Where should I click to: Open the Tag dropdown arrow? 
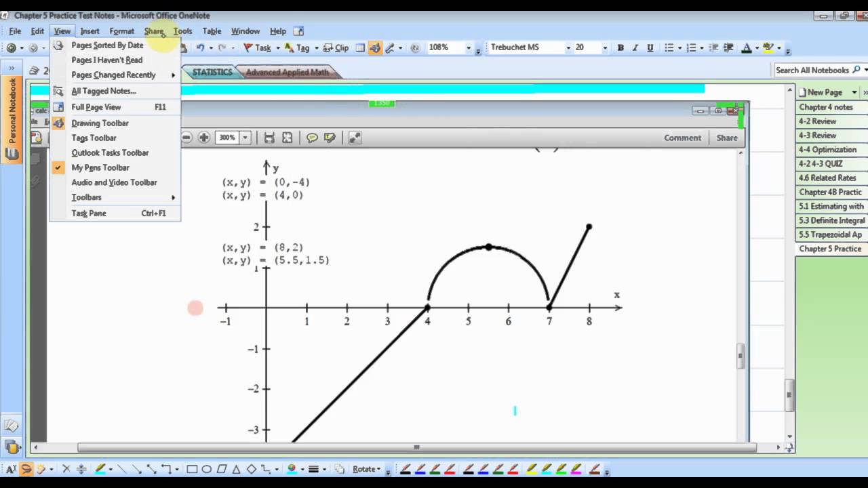coord(317,47)
